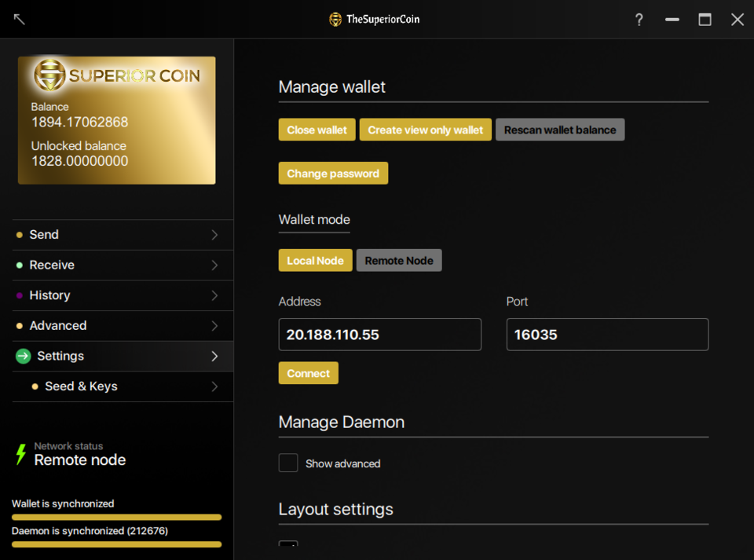This screenshot has height=560, width=754.
Task: Open help via the question mark icon
Action: [x=639, y=20]
